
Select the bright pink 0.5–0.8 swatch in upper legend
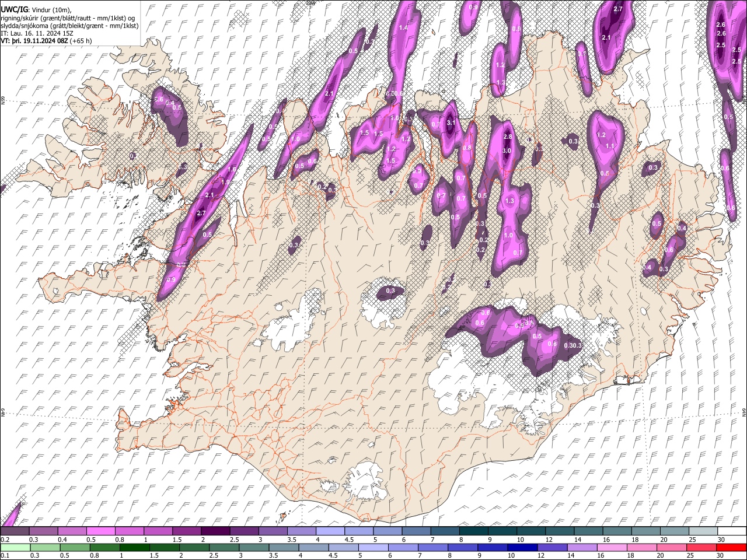[100, 531]
